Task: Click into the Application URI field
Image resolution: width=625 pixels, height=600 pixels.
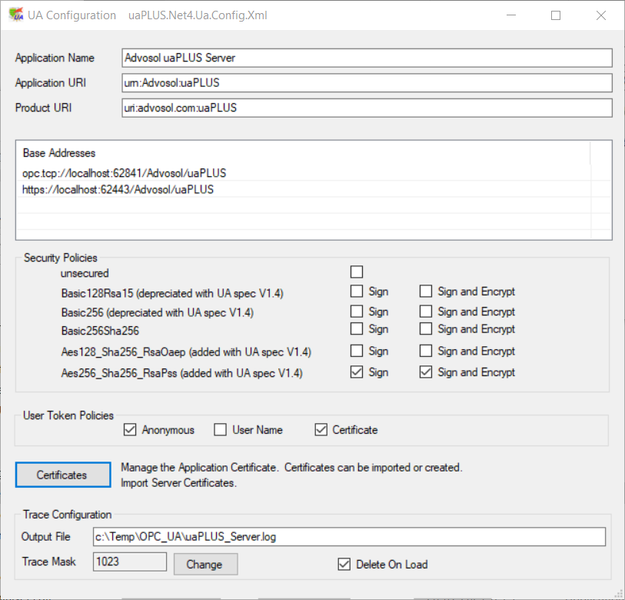Action: (x=367, y=83)
